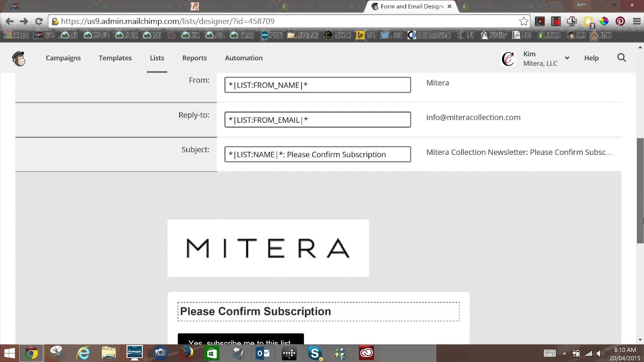This screenshot has height=362, width=644.
Task: Click the From name input field
Action: tap(317, 85)
